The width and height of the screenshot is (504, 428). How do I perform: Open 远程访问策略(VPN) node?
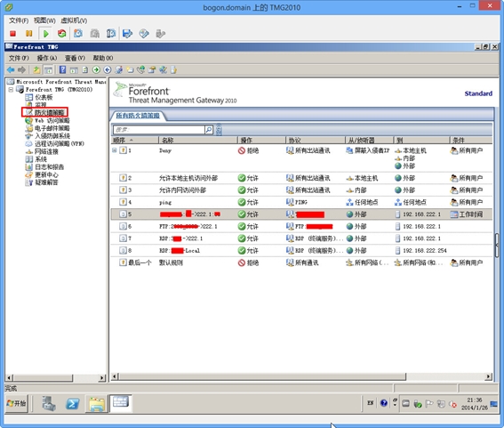60,143
